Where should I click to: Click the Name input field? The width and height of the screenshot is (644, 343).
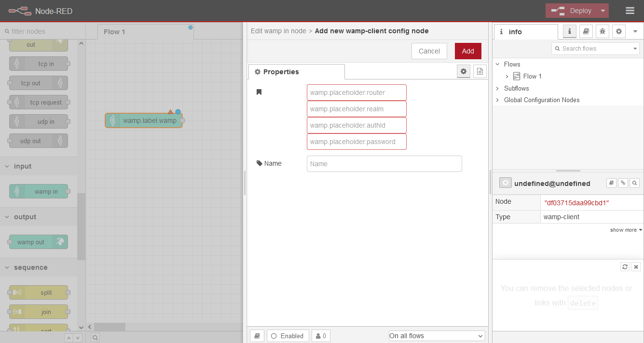[x=384, y=164]
